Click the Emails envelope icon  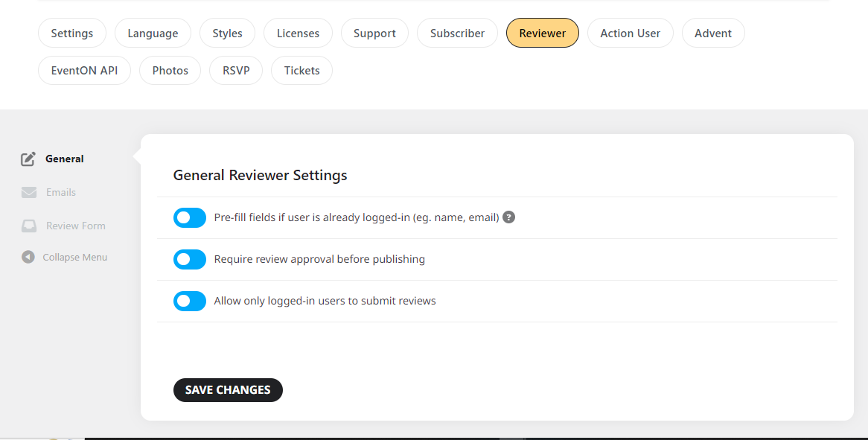pos(29,192)
